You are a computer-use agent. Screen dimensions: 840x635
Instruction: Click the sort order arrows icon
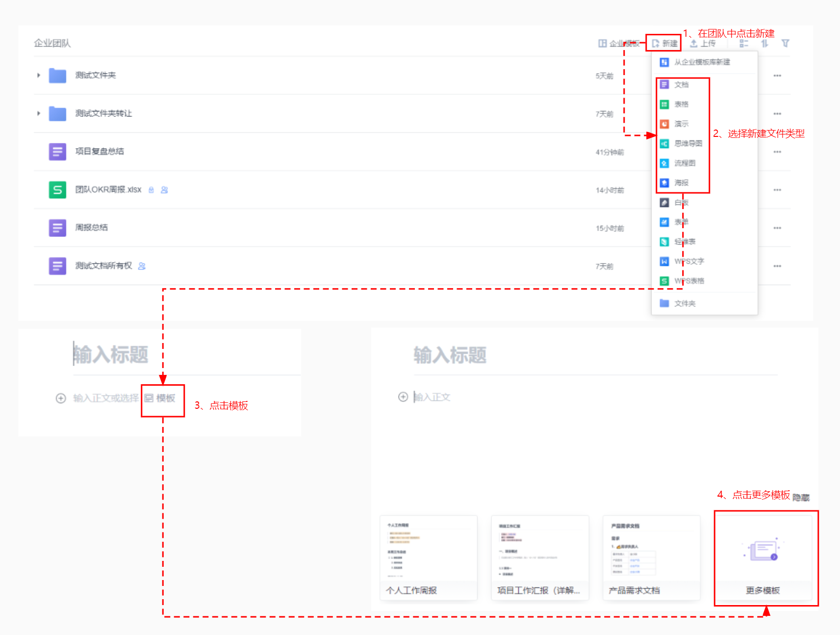pos(764,43)
